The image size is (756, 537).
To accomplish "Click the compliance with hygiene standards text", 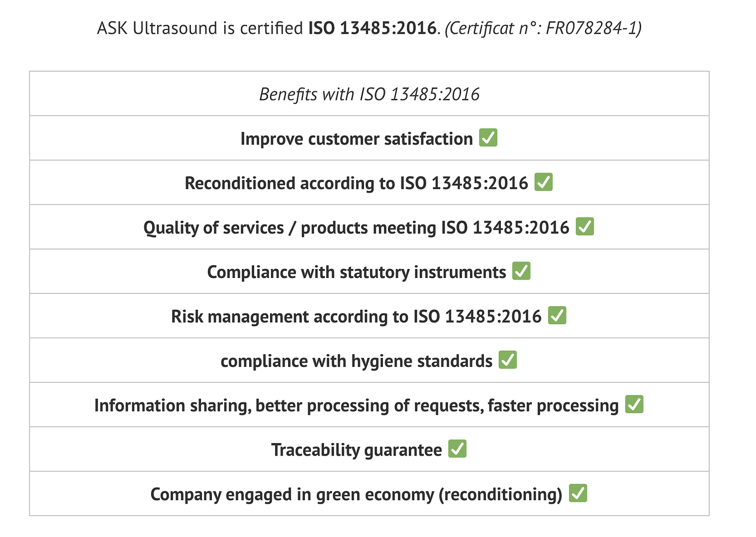I will (x=356, y=361).
